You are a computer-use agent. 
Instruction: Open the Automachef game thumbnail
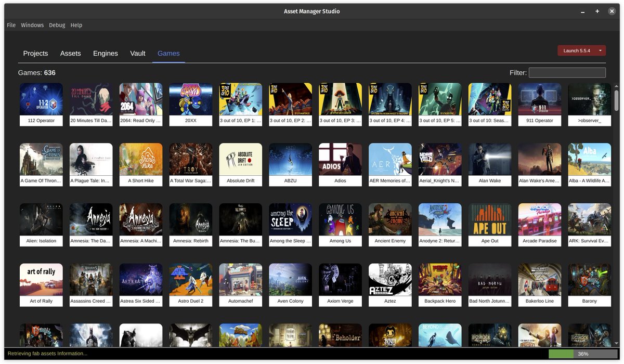click(241, 280)
